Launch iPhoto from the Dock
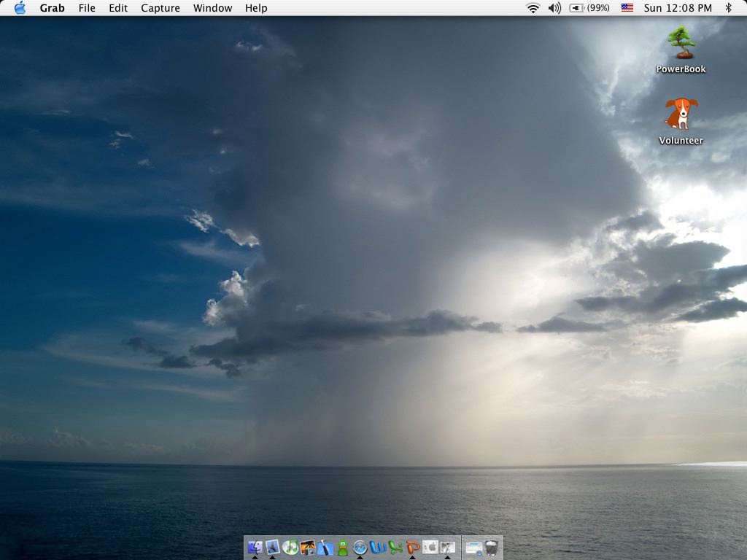Image resolution: width=747 pixels, height=560 pixels. (307, 547)
